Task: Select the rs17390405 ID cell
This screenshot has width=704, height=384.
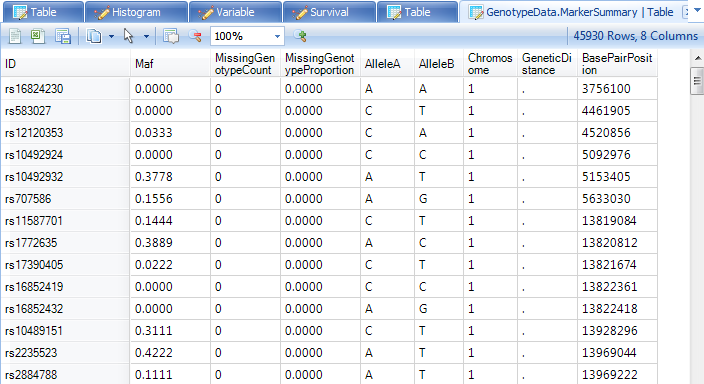Action: click(x=66, y=265)
